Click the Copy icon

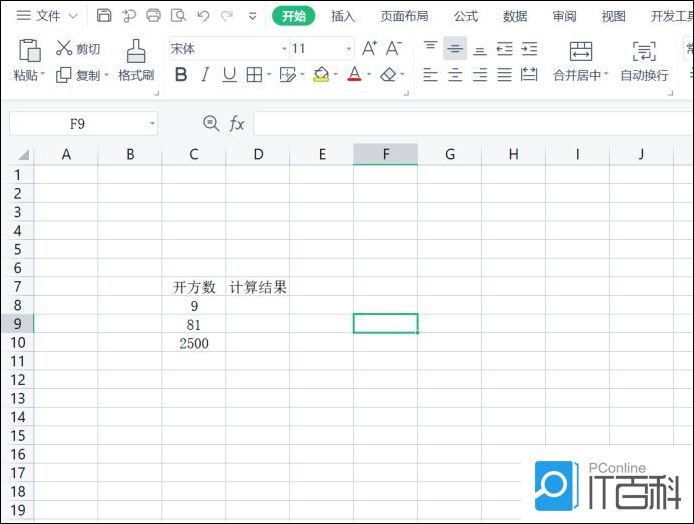pos(63,75)
